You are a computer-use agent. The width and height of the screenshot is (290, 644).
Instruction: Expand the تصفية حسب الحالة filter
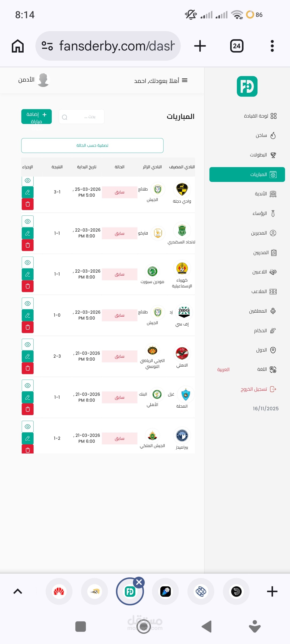click(92, 145)
